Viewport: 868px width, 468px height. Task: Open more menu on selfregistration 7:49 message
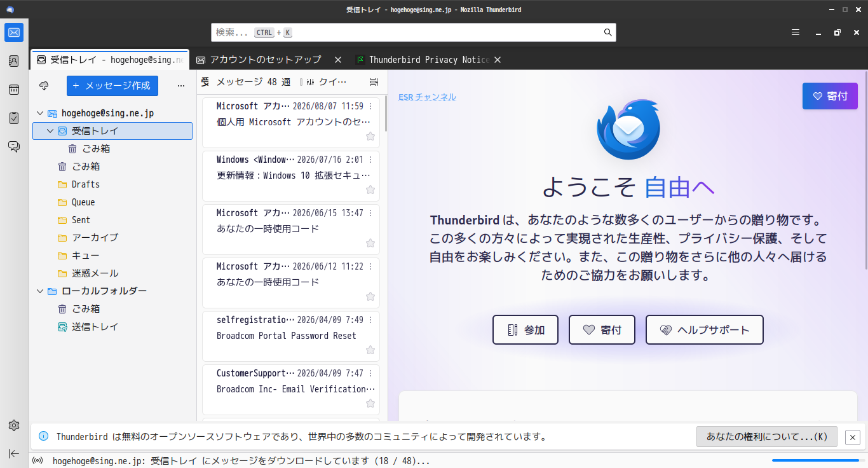pos(370,320)
